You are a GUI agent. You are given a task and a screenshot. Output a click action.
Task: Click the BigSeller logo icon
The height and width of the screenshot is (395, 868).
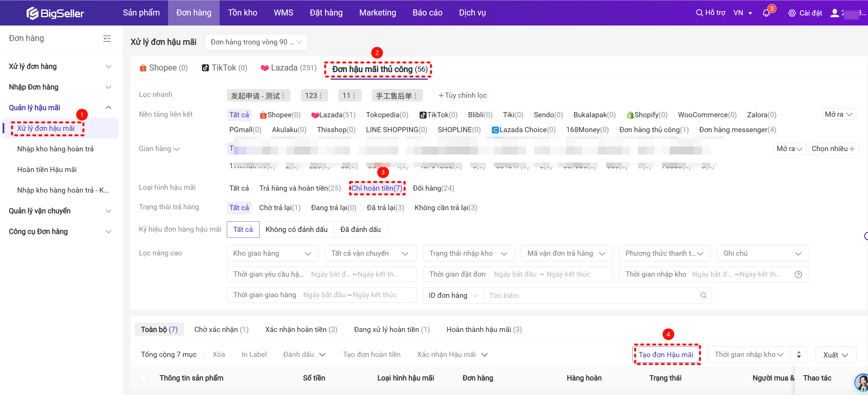coord(33,13)
